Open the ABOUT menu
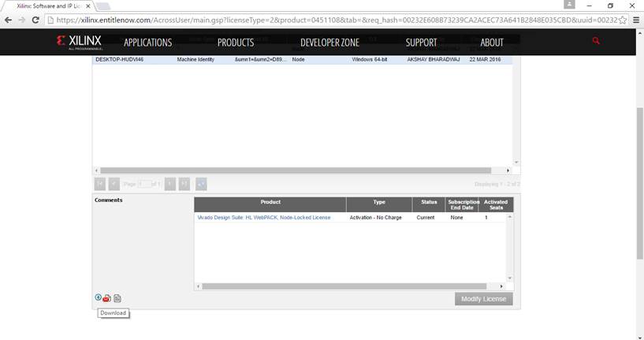The image size is (644, 340). point(492,43)
